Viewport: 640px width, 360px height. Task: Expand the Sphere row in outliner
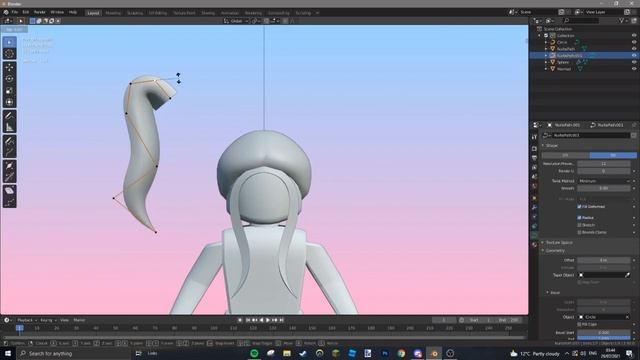point(546,62)
